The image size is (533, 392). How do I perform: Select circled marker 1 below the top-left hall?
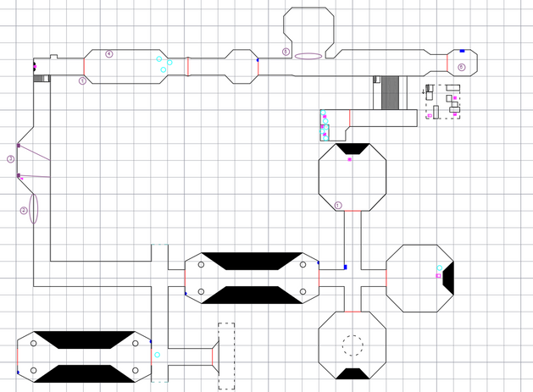[x=82, y=80]
